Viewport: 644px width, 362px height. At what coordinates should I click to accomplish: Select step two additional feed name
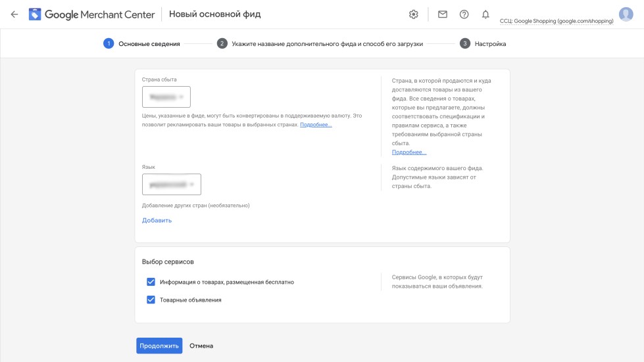coord(327,44)
